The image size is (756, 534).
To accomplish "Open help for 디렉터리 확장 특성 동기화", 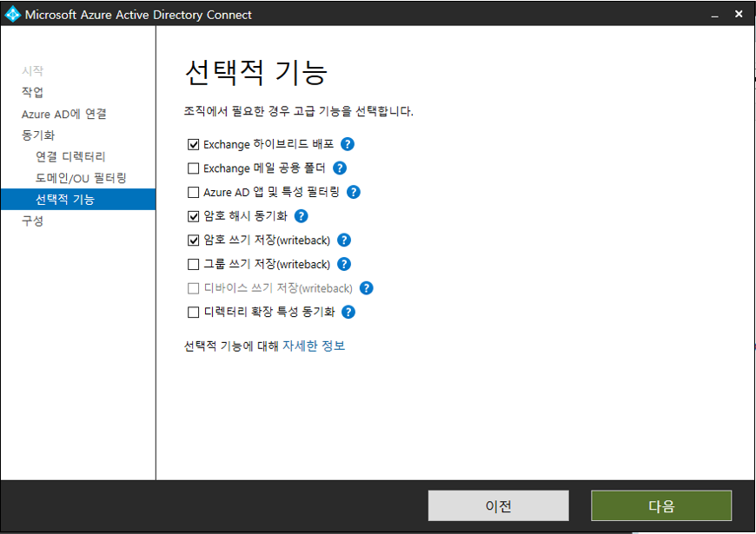I will point(348,313).
